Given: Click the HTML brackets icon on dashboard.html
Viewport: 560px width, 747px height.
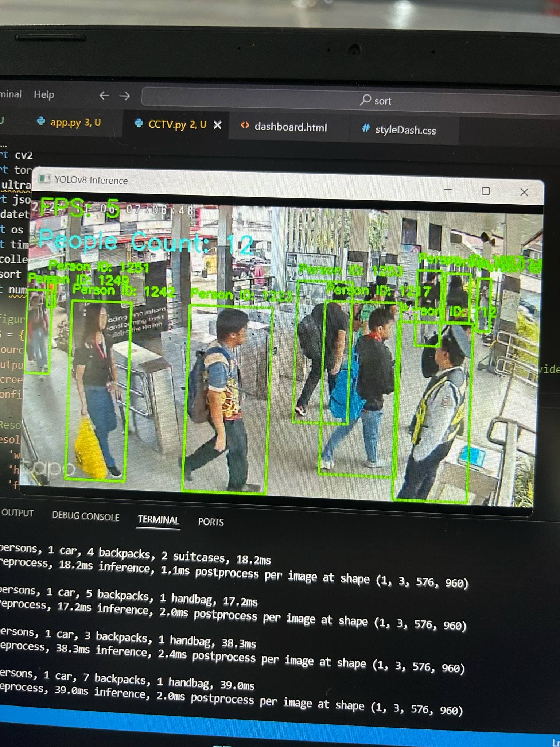Looking at the screenshot, I should pos(245,125).
